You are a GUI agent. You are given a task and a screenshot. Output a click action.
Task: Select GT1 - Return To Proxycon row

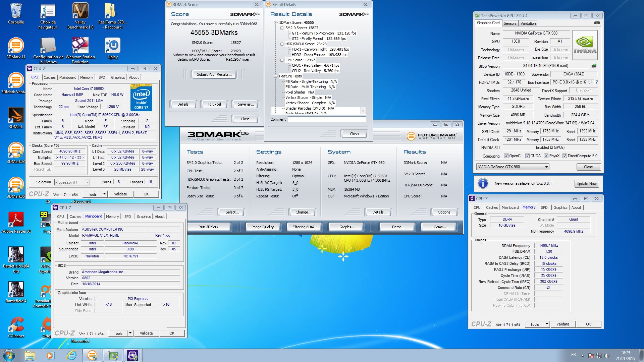click(x=324, y=33)
